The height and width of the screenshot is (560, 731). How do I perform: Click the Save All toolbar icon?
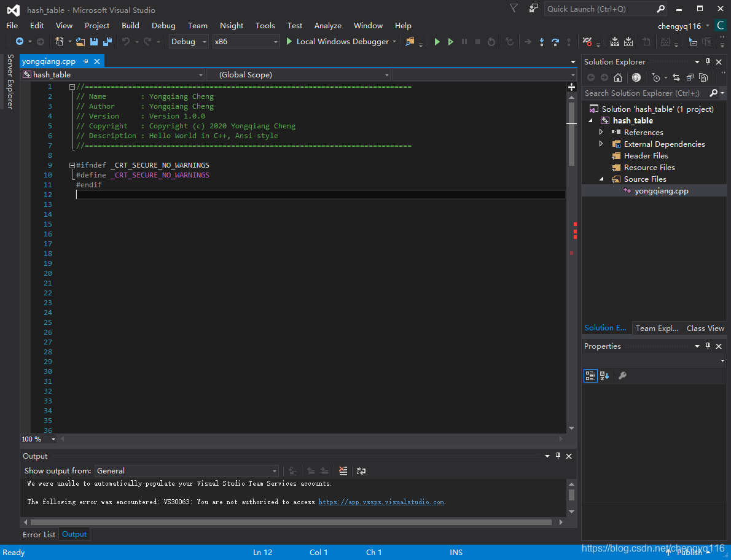point(107,42)
